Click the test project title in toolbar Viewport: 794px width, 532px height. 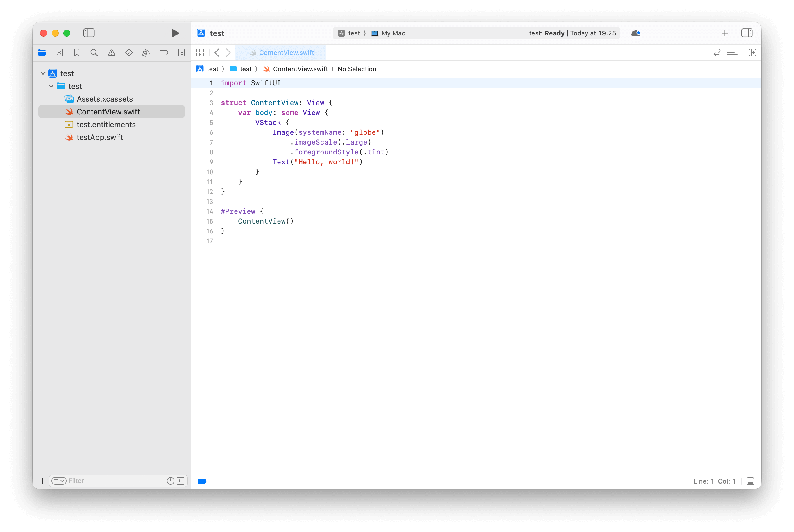click(x=217, y=33)
